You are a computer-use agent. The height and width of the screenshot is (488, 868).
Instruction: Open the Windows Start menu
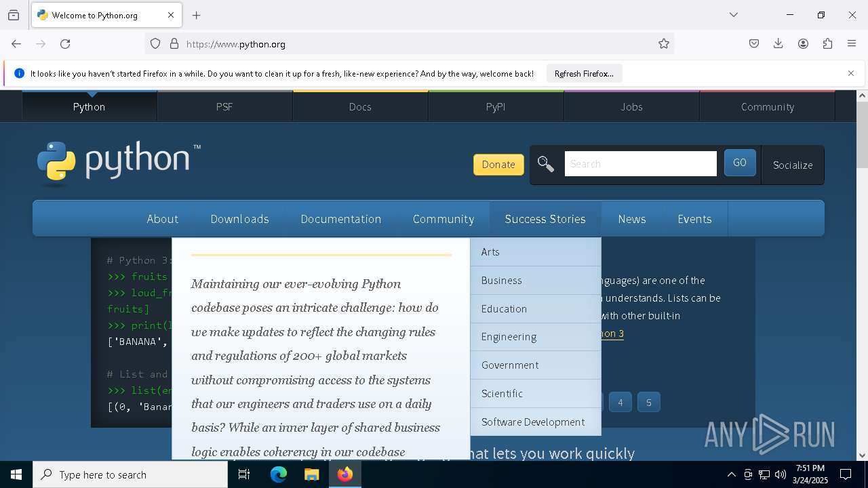point(16,474)
